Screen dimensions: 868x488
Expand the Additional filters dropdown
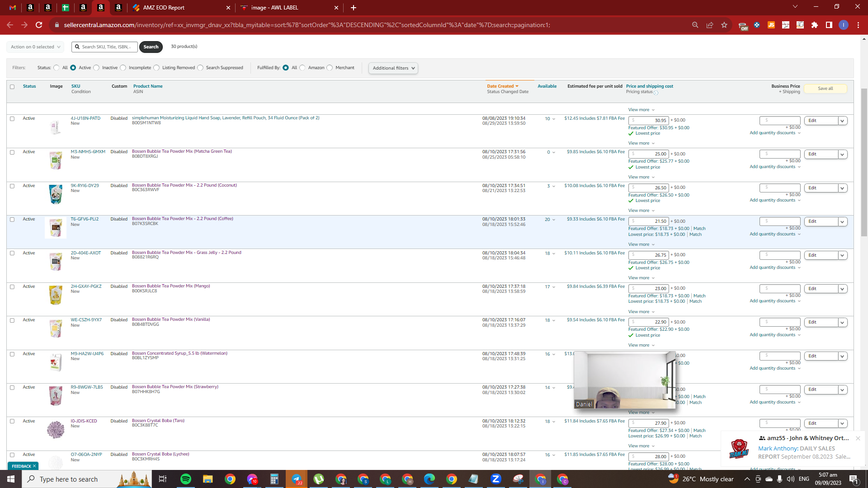(393, 68)
